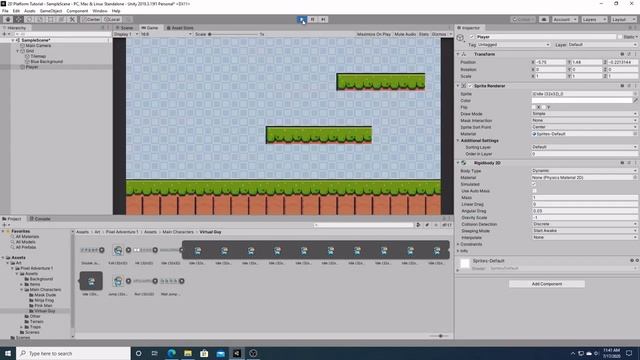This screenshot has width=640, height=360.
Task: Open the Account dropdown
Action: (x=565, y=19)
